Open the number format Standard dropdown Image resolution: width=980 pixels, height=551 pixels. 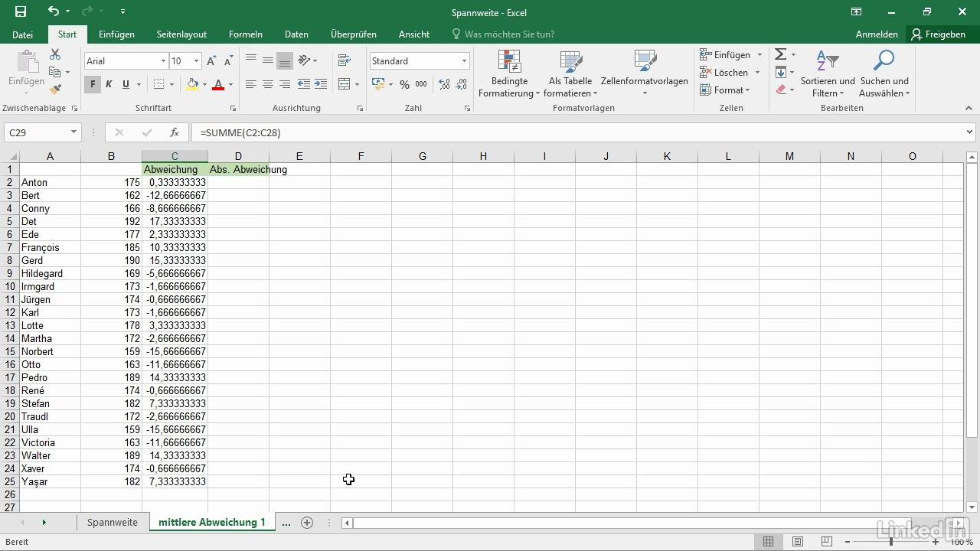[x=464, y=61]
